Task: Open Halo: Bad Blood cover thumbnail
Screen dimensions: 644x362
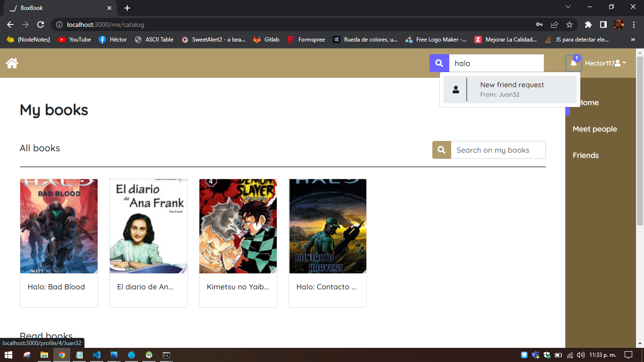Action: tap(59, 226)
